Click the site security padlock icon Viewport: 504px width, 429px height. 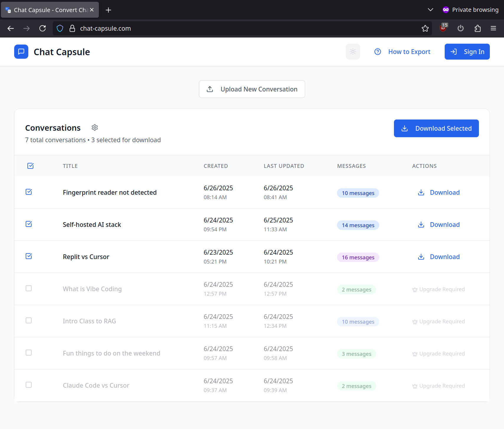coord(72,28)
